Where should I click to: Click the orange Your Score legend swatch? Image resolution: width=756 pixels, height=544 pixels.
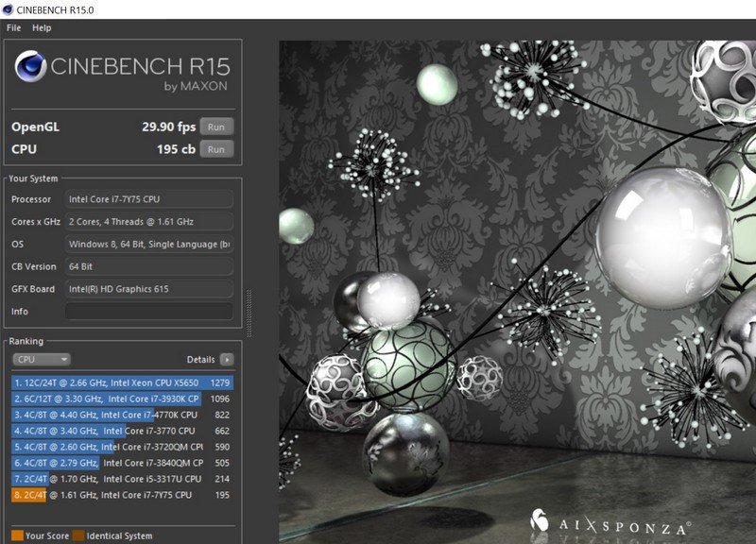(x=17, y=536)
